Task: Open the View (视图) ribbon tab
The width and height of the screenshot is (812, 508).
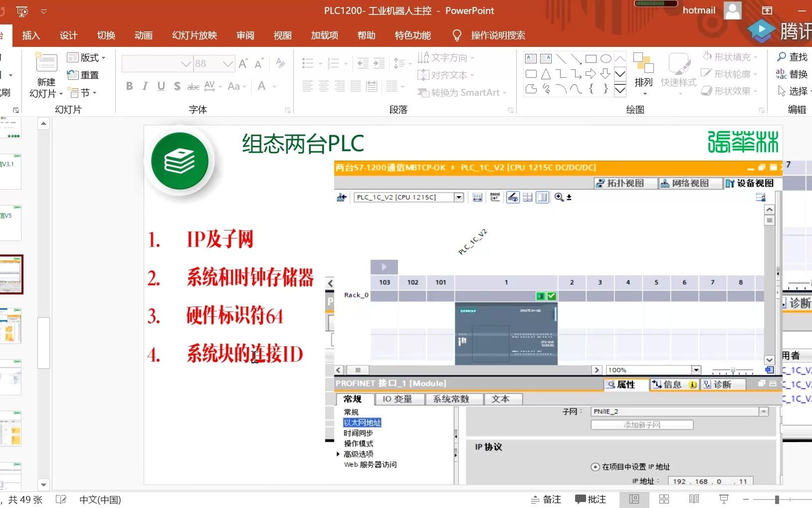Action: (282, 35)
